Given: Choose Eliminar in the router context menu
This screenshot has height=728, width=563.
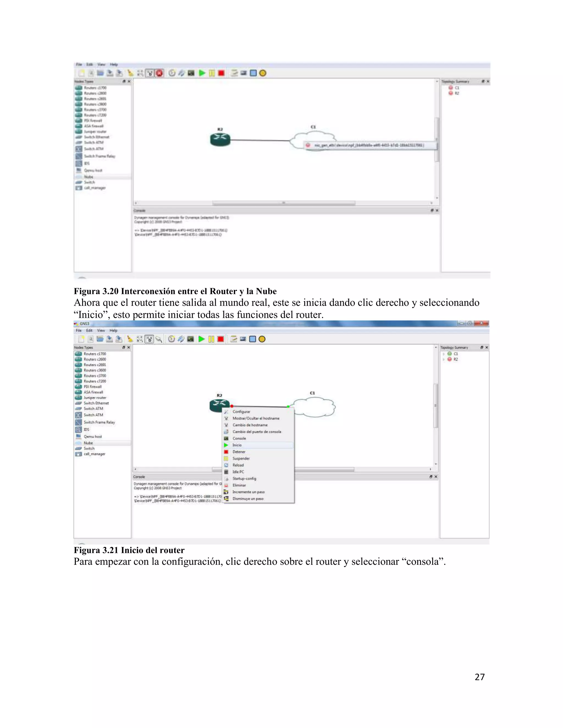Looking at the screenshot, I should click(x=258, y=485).
